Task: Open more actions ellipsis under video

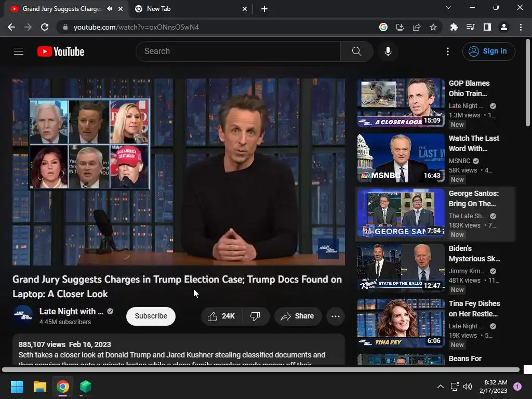Action: [x=336, y=316]
